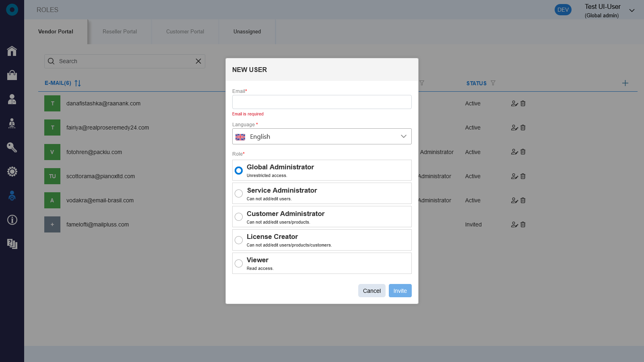Open the Users section in the sidebar
Image resolution: width=644 pixels, height=362 pixels.
pos(12,99)
